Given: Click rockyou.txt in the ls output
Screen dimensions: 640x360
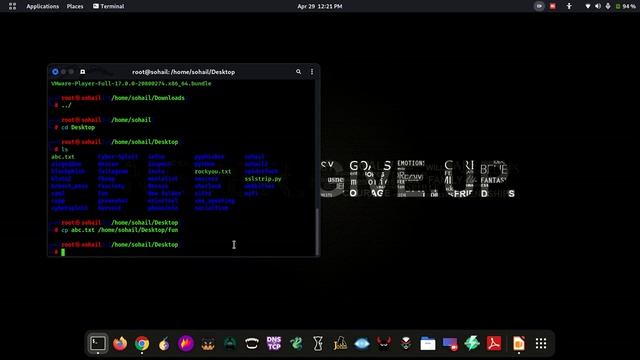Looking at the screenshot, I should coord(213,171).
